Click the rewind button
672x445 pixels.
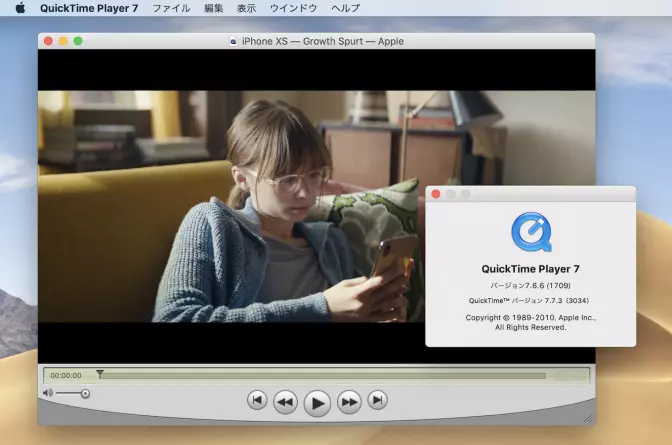285,402
